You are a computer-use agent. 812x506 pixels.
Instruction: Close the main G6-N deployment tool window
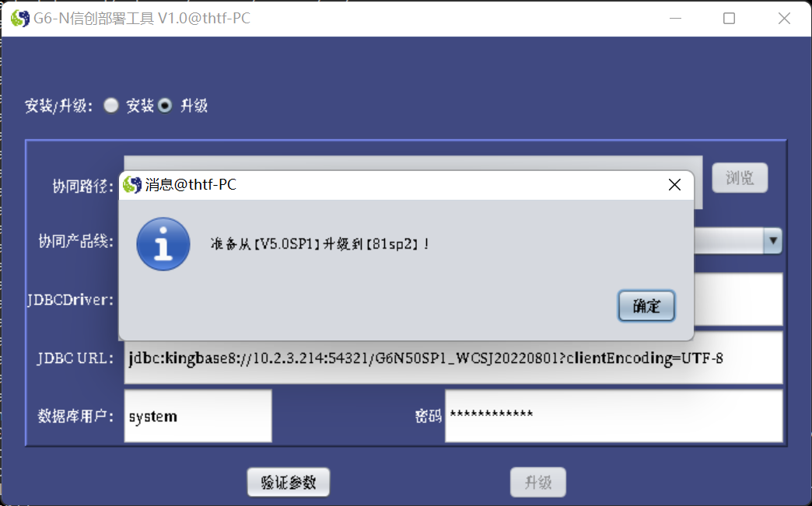coord(784,19)
